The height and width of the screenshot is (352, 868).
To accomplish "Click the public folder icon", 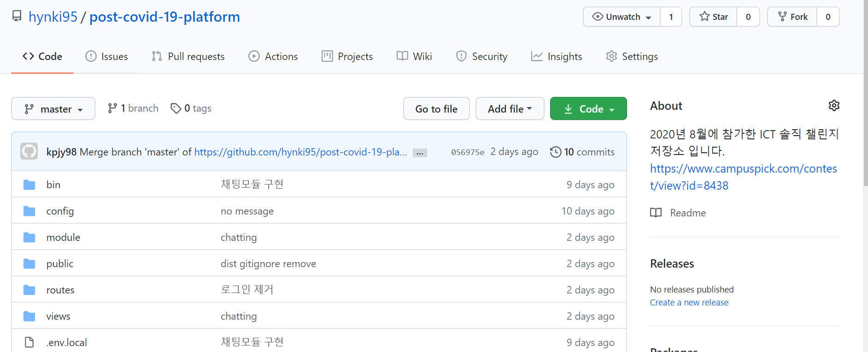I will [29, 263].
